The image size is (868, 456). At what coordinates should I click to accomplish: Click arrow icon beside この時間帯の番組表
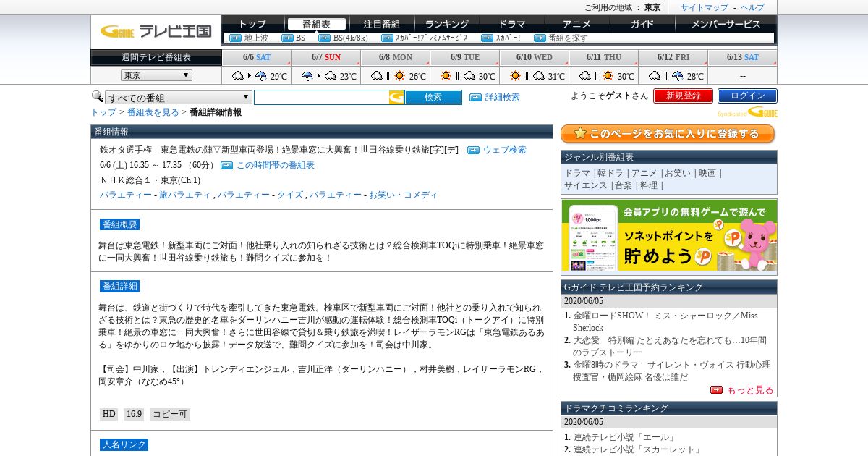[x=226, y=165]
